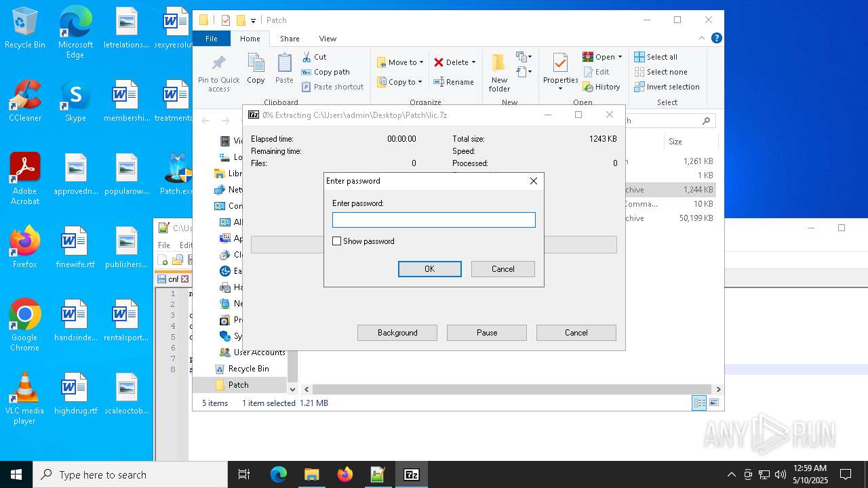Create a New folder from ribbon
Viewport: 868px width, 488px height.
499,73
